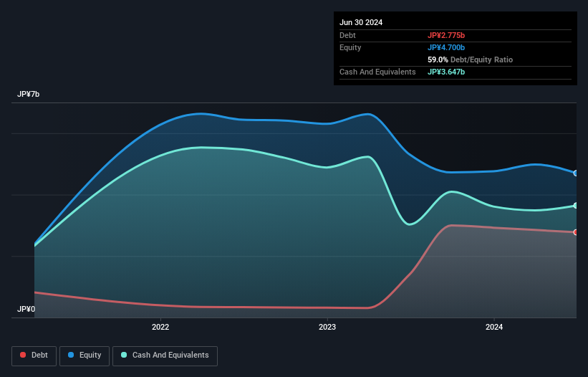This screenshot has height=377, width=588.
Task: Click the 2024 x-axis label
Action: click(x=494, y=327)
